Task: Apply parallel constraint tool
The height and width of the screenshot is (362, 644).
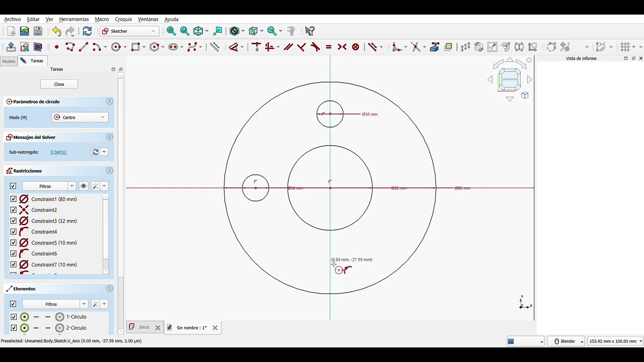Action: click(288, 47)
